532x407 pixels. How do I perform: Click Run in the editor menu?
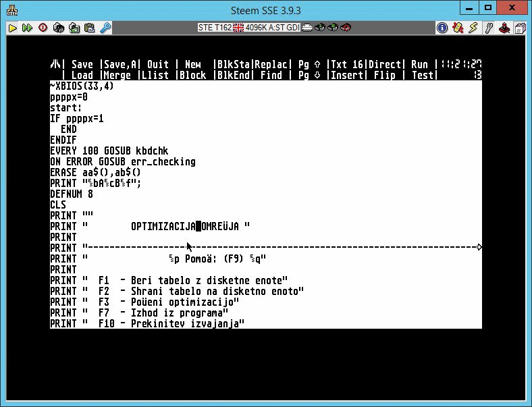tap(420, 64)
